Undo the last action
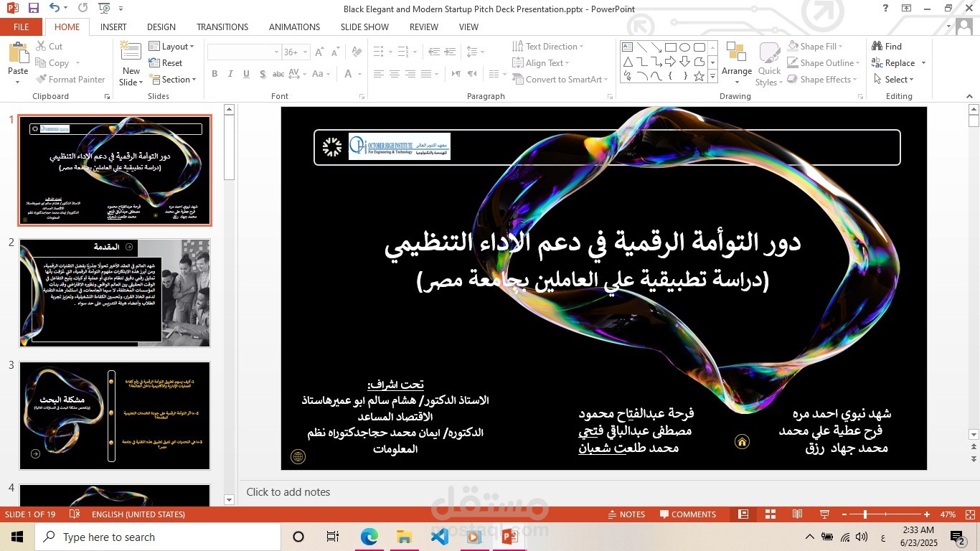This screenshot has width=980, height=551. coord(55,9)
